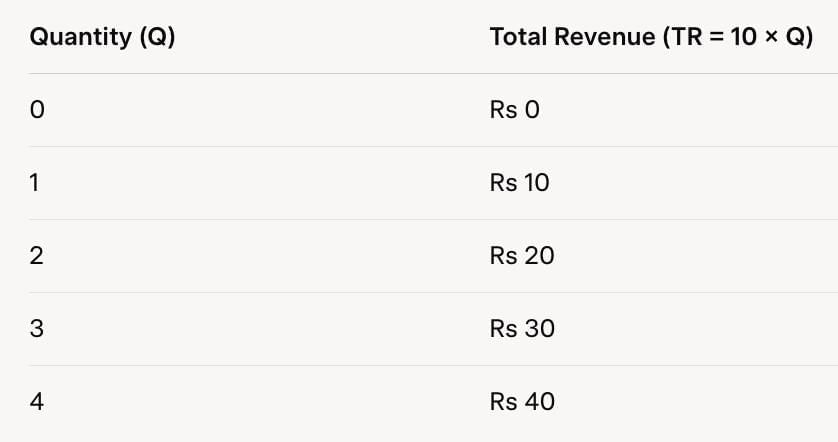Viewport: 838px width, 442px height.
Task: Click the 'Rs 20' revenue cell
Action: 522,256
